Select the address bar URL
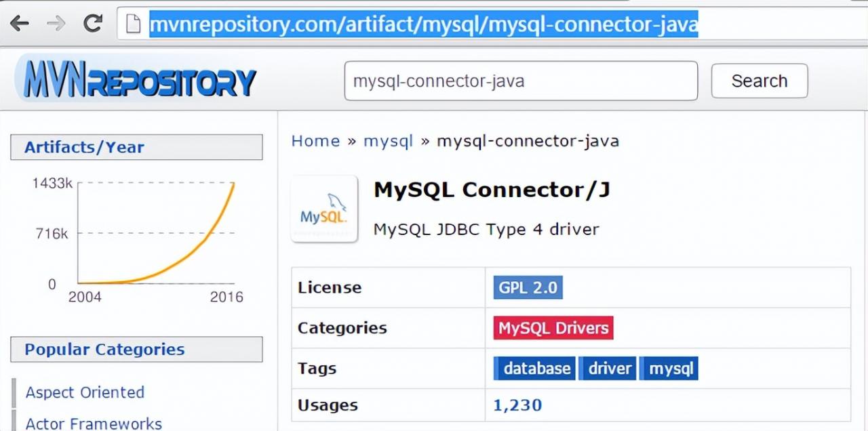The height and width of the screenshot is (431, 868). [x=423, y=25]
